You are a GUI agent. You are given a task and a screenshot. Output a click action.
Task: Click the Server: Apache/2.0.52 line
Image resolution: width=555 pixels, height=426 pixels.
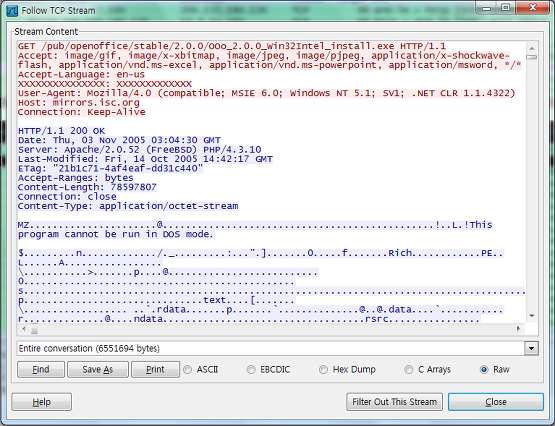[x=139, y=150]
